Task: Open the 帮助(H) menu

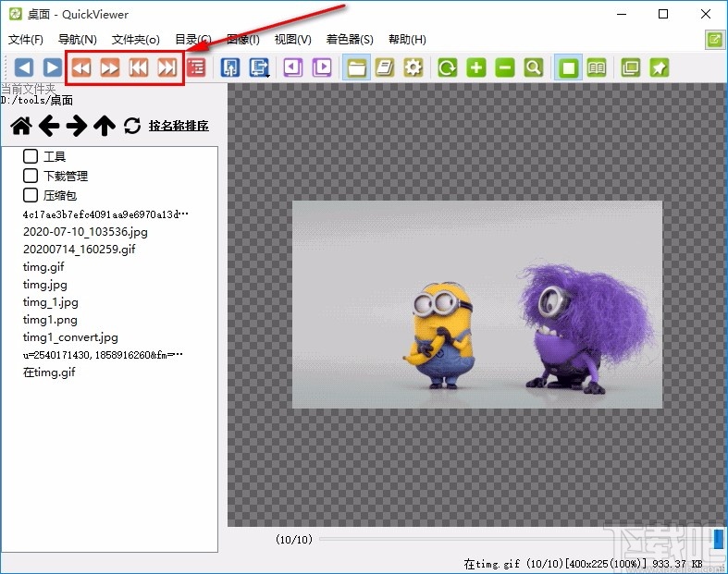Action: point(407,40)
